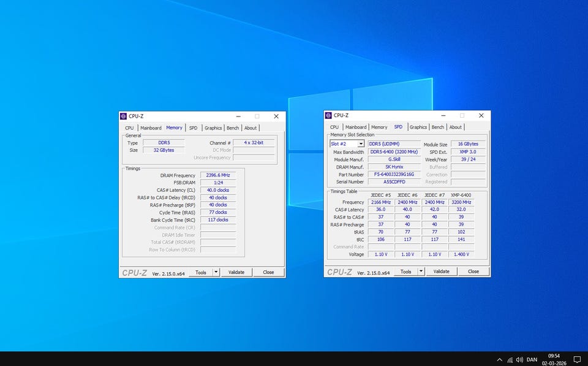The image size is (588, 366).
Task: Open the Mainboard tab in the SPD window
Action: click(x=356, y=128)
